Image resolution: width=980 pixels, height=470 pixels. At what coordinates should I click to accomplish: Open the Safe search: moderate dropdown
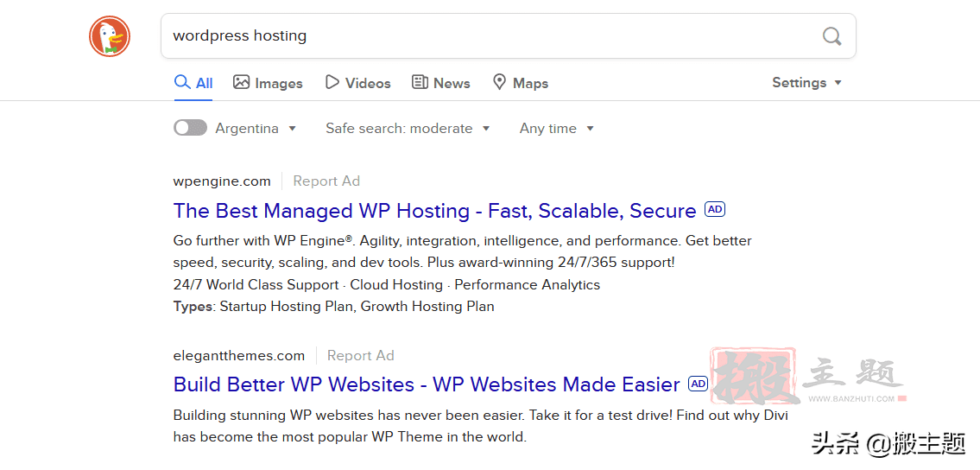tap(408, 128)
